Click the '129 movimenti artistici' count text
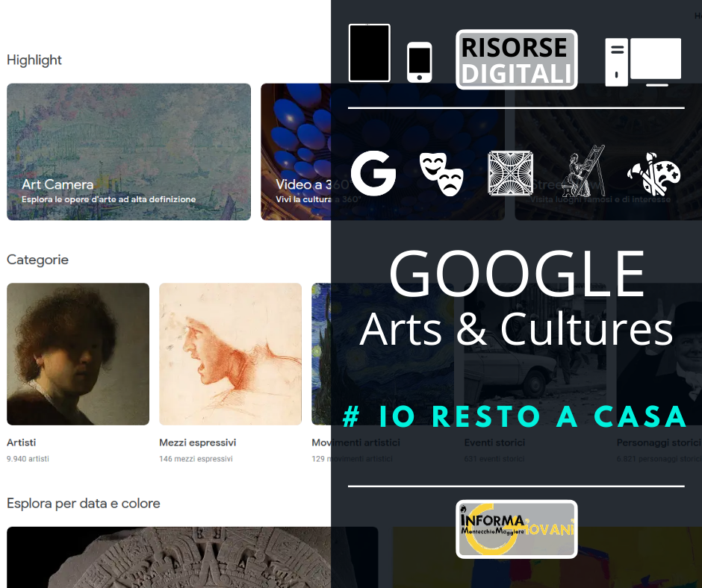Image resolution: width=702 pixels, height=588 pixels. (352, 459)
